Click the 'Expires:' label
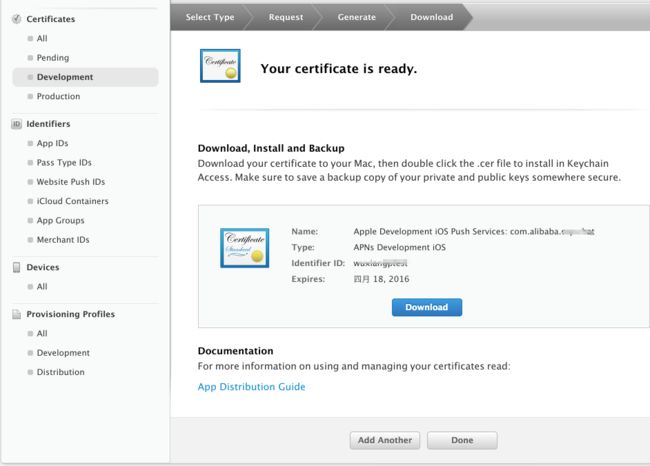650x466 pixels. [x=308, y=279]
